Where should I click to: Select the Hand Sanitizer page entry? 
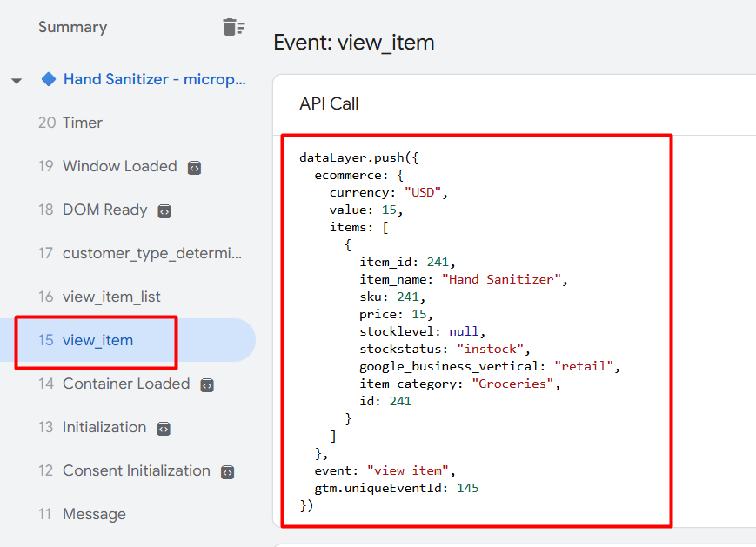(x=154, y=79)
